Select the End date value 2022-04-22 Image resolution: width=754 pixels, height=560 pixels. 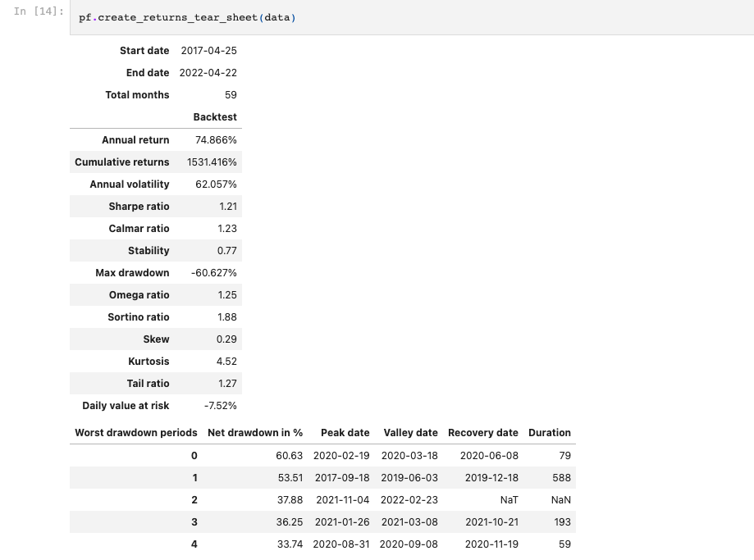point(208,73)
